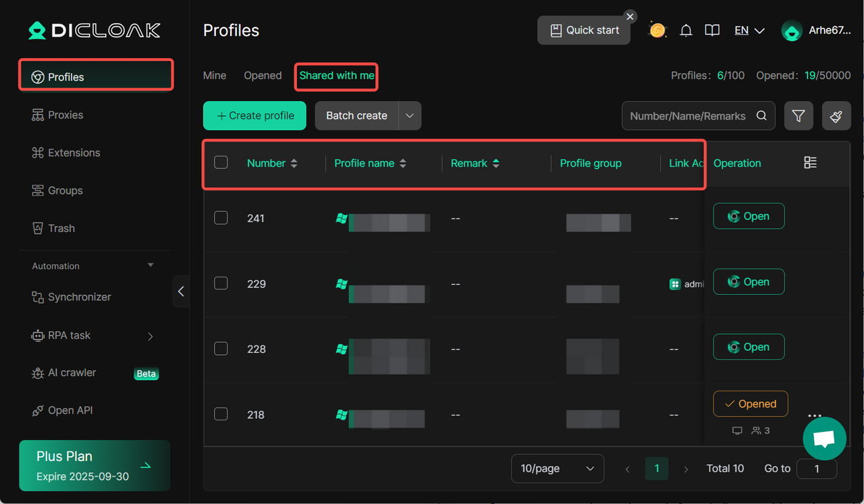Open the documentation book icon
864x504 pixels.
point(712,30)
